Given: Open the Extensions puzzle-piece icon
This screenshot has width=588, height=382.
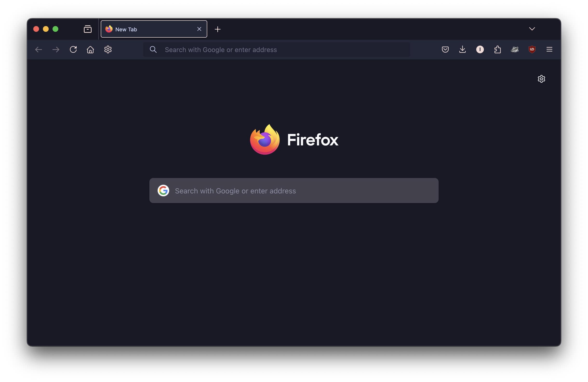Looking at the screenshot, I should click(497, 49).
